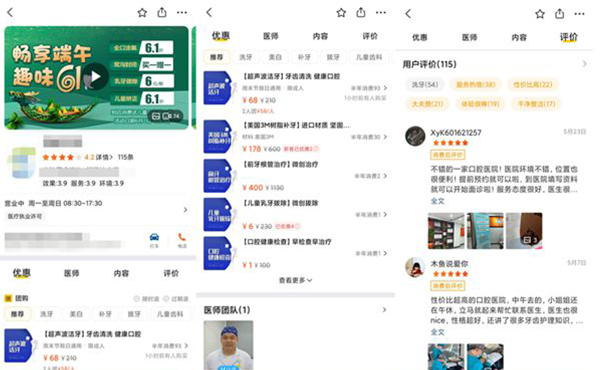Open the 用户评价(115) chevron

(584, 64)
